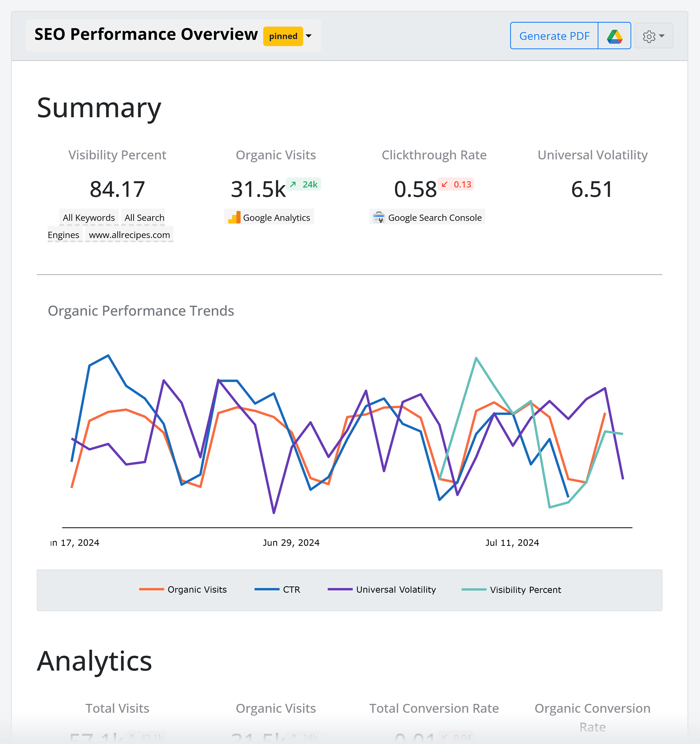Click the www.allrecipes.com filter tag
This screenshot has width=700, height=744.
(129, 235)
